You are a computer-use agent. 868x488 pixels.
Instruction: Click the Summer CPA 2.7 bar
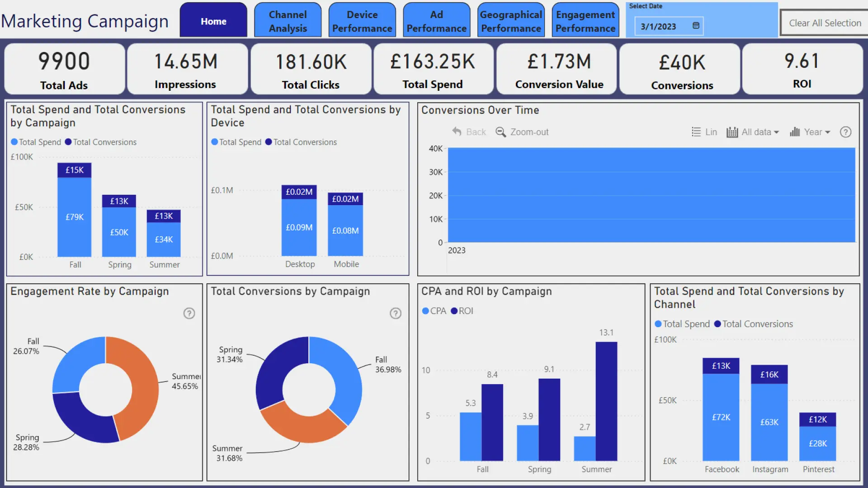tap(585, 449)
